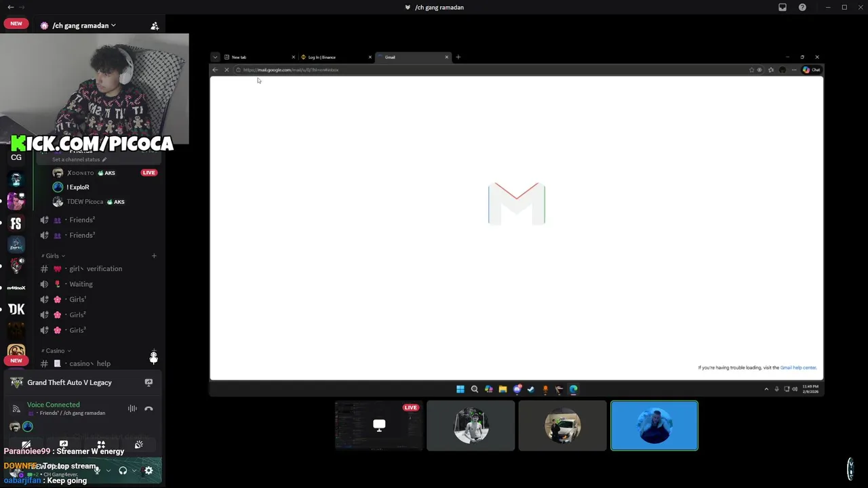Image resolution: width=868 pixels, height=488 pixels.
Task: Click the connection signal icon near Voice Connected
Action: click(16, 409)
